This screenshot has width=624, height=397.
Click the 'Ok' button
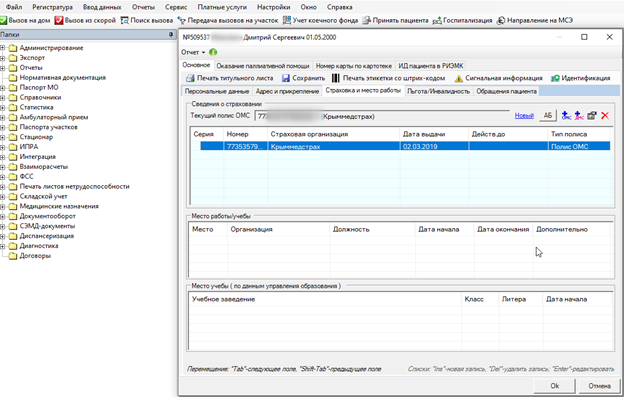555,386
